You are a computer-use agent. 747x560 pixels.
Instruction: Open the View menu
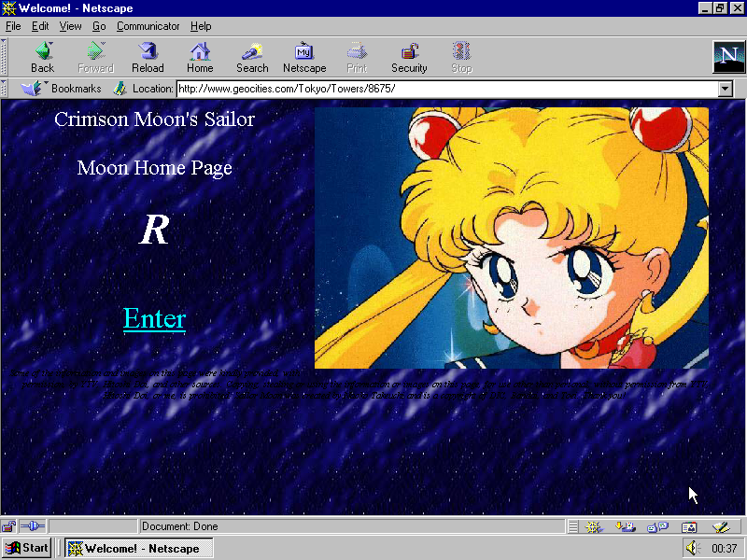coord(70,26)
